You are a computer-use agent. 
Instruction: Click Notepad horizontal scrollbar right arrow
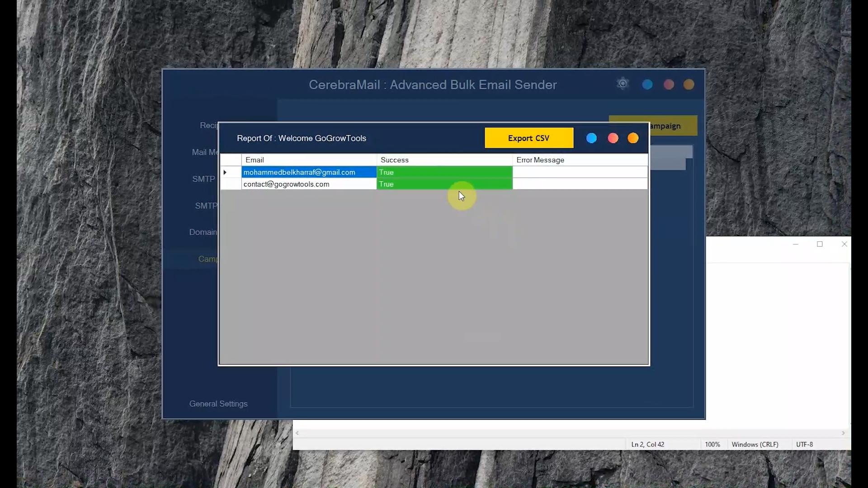tap(843, 433)
